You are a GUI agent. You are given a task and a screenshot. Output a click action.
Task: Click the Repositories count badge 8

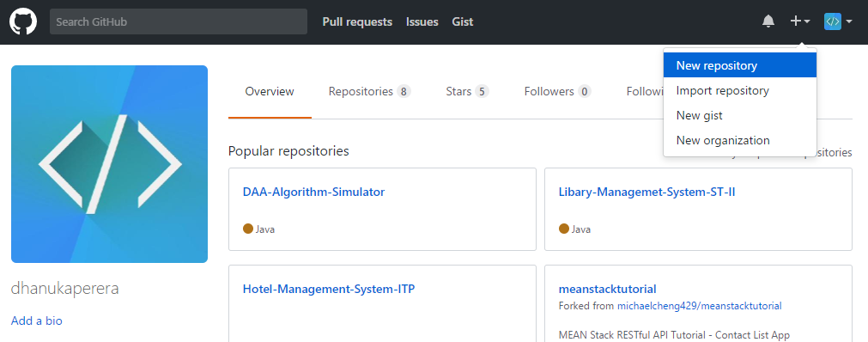pyautogui.click(x=404, y=91)
